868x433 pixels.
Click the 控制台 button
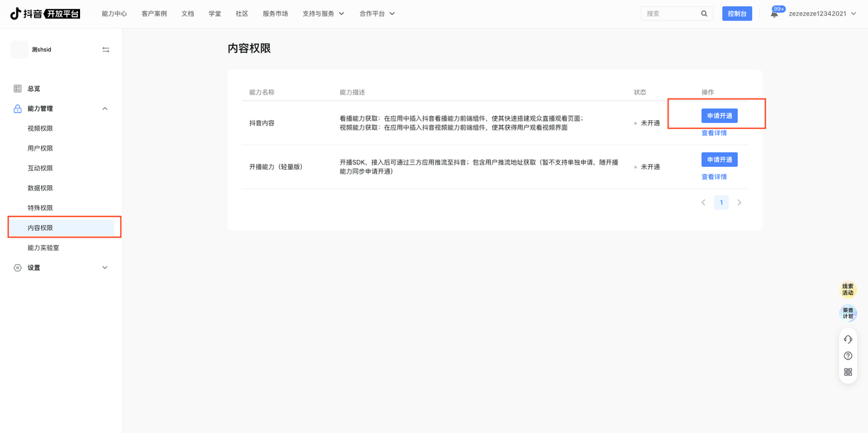737,14
